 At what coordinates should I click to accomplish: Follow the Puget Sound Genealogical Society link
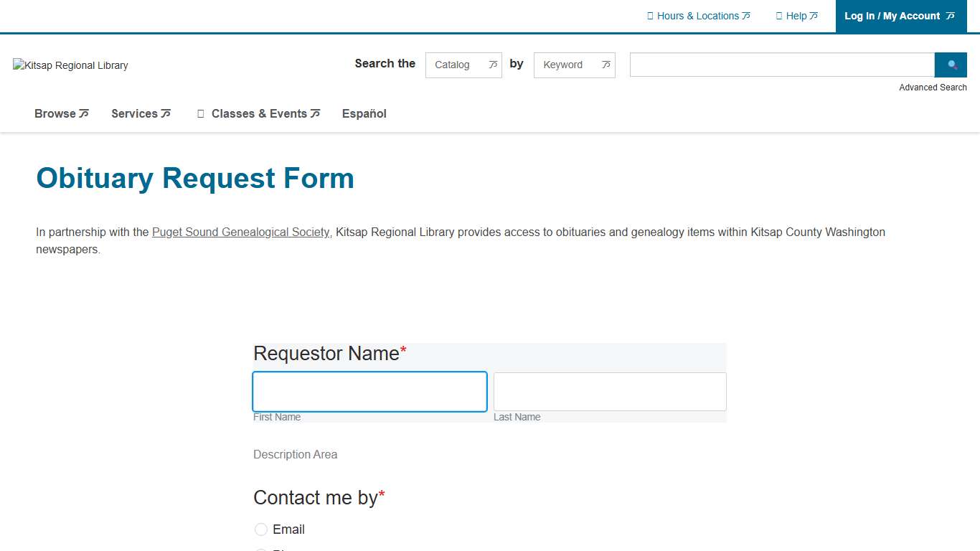pyautogui.click(x=240, y=232)
